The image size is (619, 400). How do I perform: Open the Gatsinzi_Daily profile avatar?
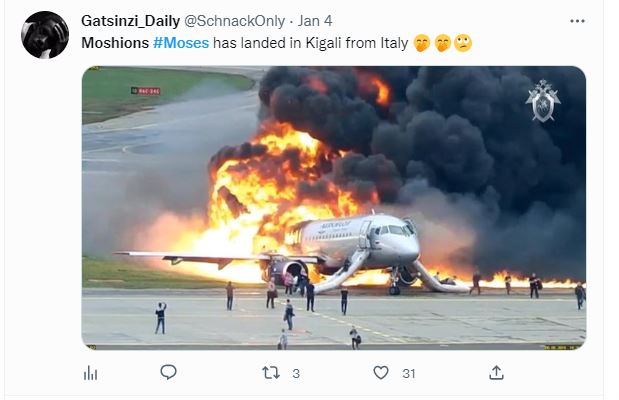45,35
